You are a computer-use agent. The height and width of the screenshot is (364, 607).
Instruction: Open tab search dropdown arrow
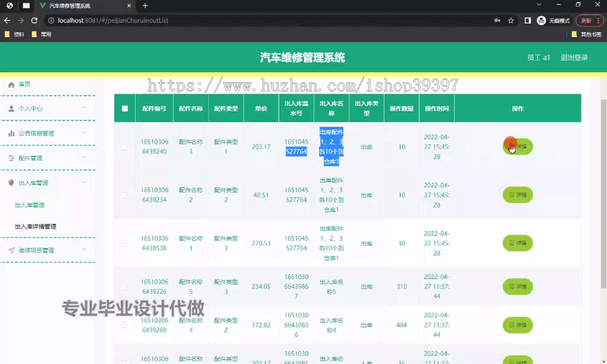pyautogui.click(x=539, y=5)
